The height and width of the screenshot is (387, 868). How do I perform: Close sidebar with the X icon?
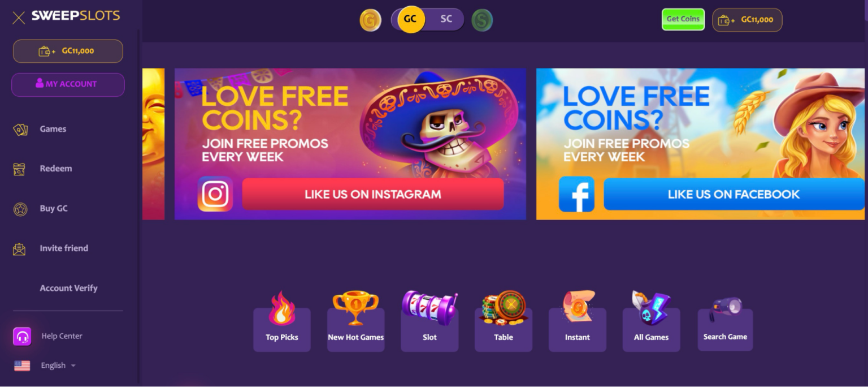(x=19, y=18)
